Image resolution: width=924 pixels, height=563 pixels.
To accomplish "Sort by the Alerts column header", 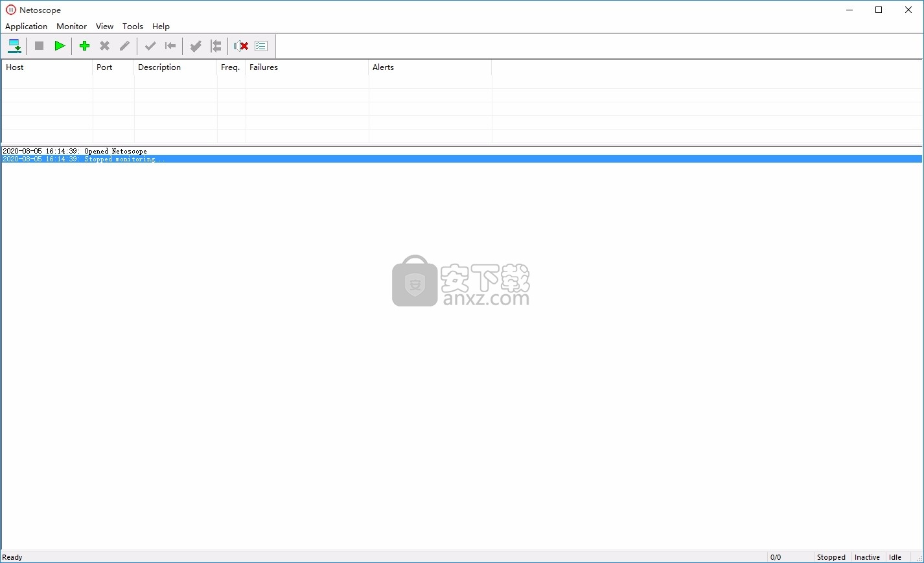I will (x=430, y=67).
